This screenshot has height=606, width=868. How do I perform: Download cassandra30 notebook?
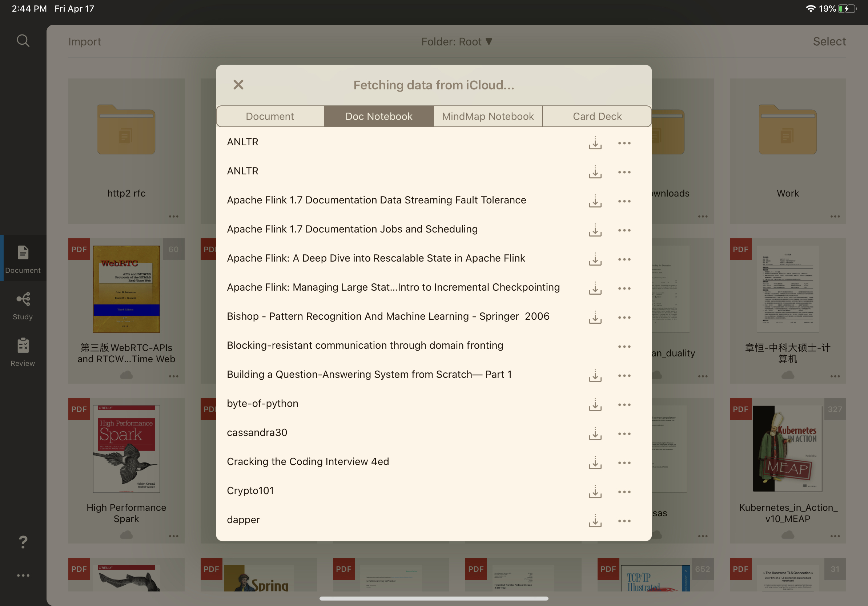click(x=595, y=434)
